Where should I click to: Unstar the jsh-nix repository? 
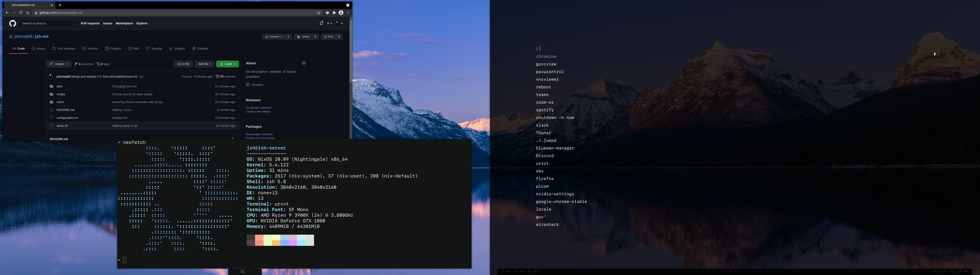[x=303, y=37]
